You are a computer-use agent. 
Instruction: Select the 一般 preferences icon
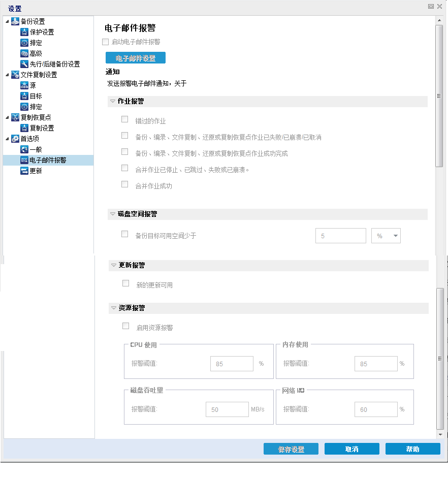[x=24, y=149]
